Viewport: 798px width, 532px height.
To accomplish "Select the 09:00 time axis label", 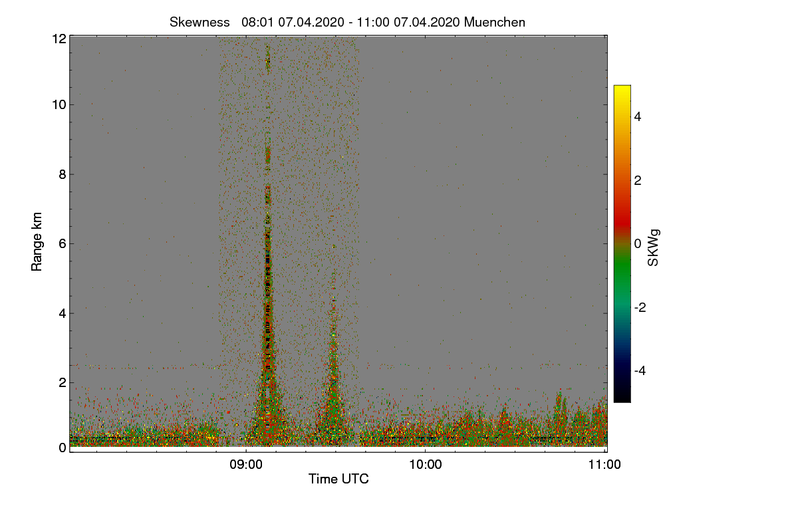I will point(246,465).
